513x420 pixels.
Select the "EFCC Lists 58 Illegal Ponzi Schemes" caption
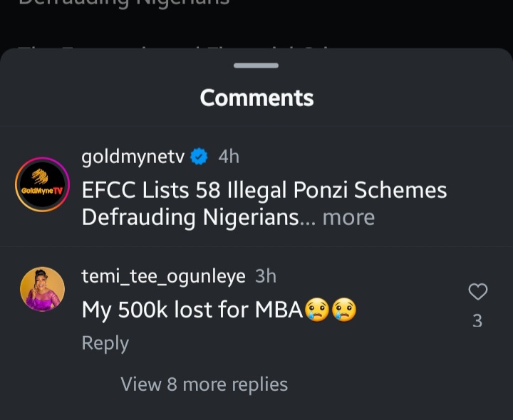tap(264, 191)
